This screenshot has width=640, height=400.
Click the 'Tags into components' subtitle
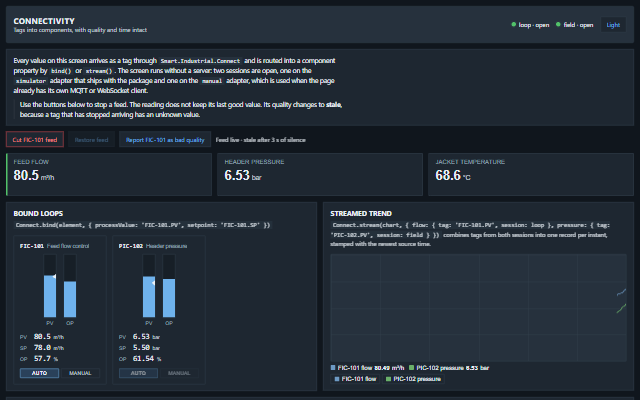coord(80,30)
